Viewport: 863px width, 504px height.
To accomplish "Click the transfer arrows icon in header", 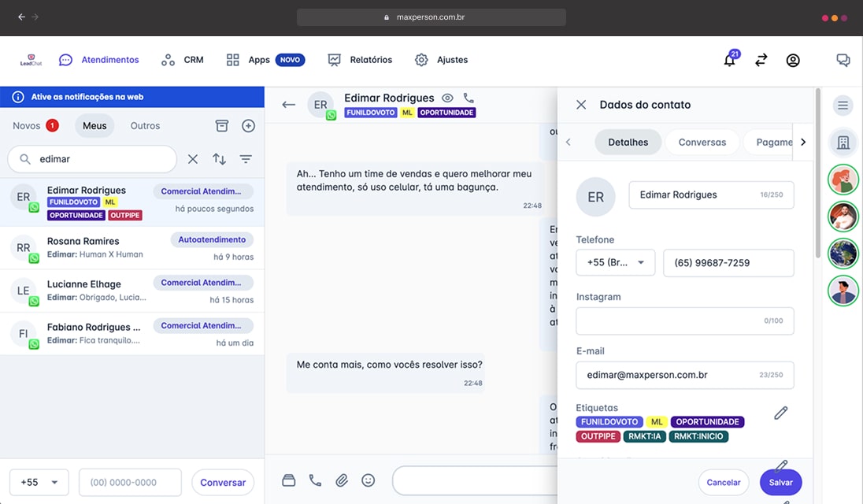I will click(761, 60).
